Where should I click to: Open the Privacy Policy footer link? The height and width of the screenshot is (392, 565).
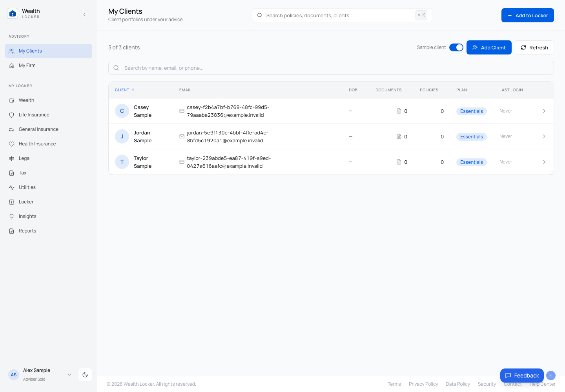[x=423, y=384]
